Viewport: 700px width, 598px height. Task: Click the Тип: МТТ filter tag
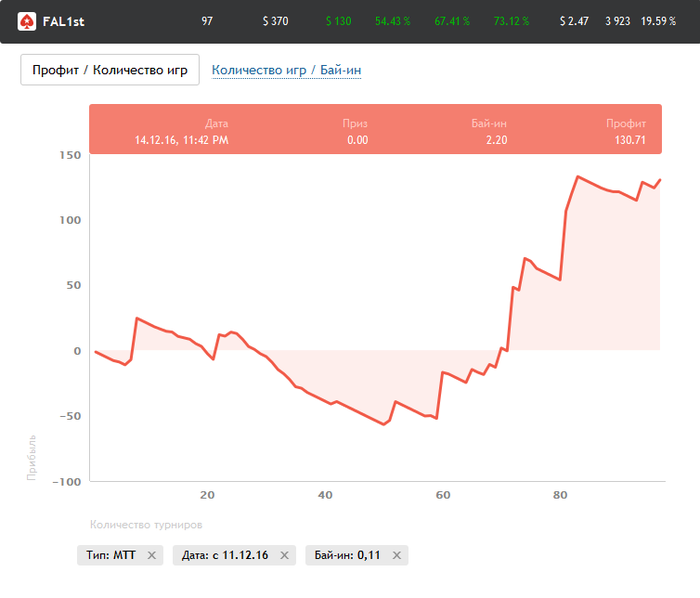(x=120, y=555)
